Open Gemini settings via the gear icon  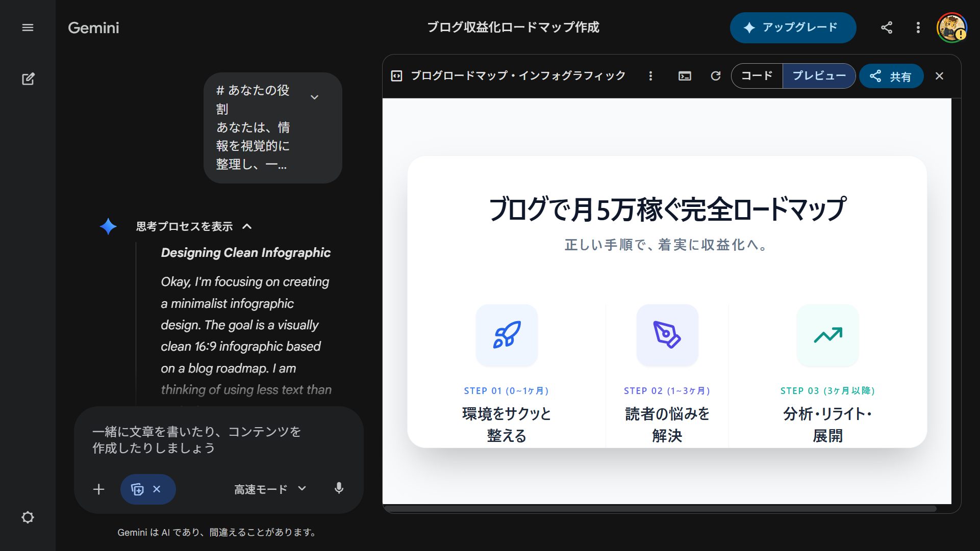coord(28,517)
